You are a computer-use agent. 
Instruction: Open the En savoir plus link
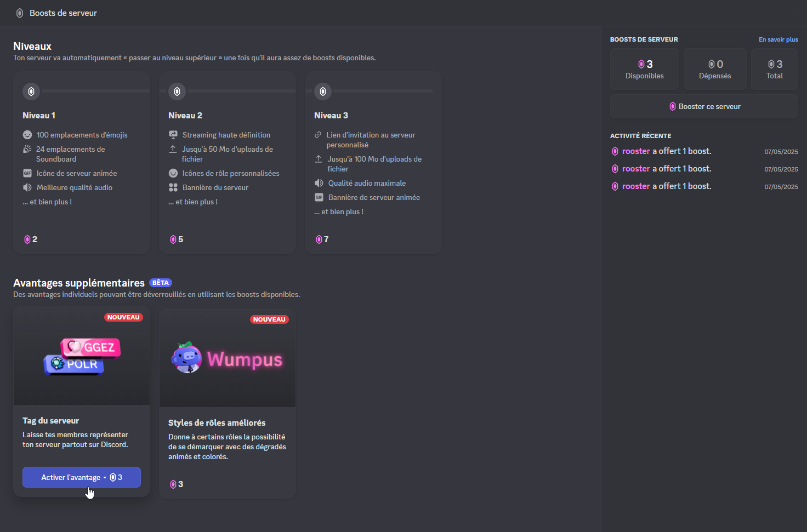(778, 39)
